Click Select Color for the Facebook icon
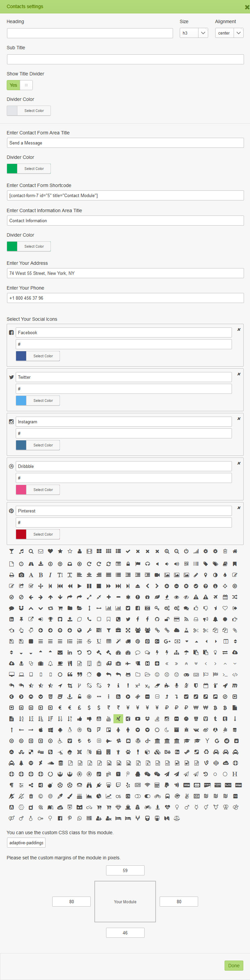This screenshot has height=980, width=250. click(43, 356)
